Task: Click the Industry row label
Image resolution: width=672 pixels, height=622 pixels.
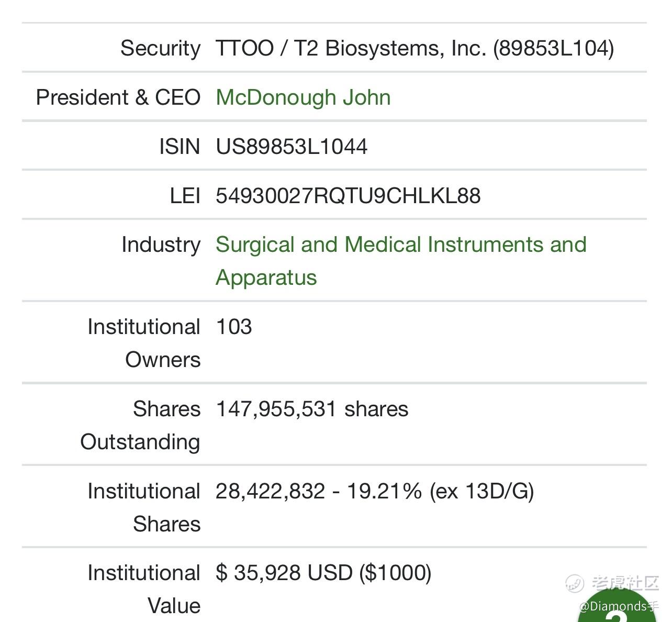Action: click(x=161, y=245)
